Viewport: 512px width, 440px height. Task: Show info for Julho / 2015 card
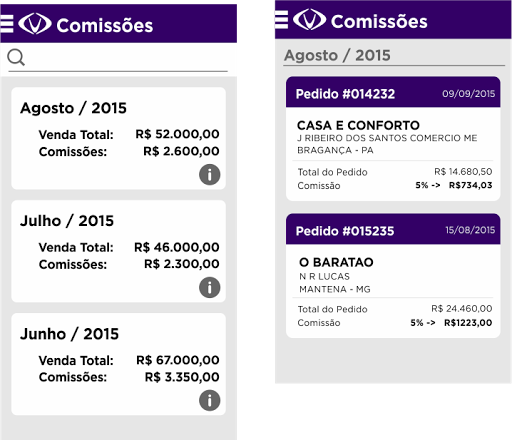[x=209, y=287]
